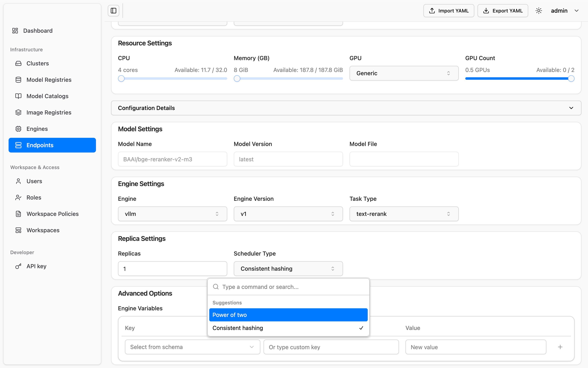Screen dimensions: 588x368
Task: Click the Image Registries layers icon
Action: click(x=18, y=112)
